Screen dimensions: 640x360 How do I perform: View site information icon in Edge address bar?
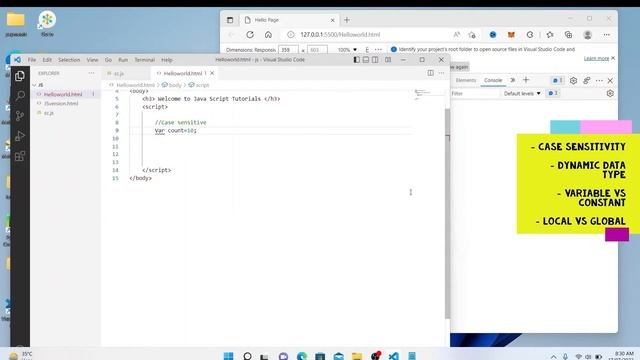tap(290, 35)
